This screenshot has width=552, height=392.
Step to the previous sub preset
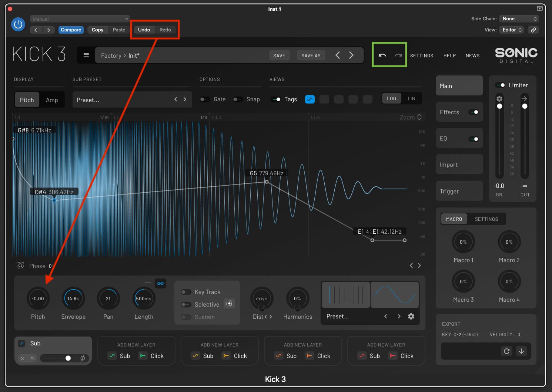[175, 99]
